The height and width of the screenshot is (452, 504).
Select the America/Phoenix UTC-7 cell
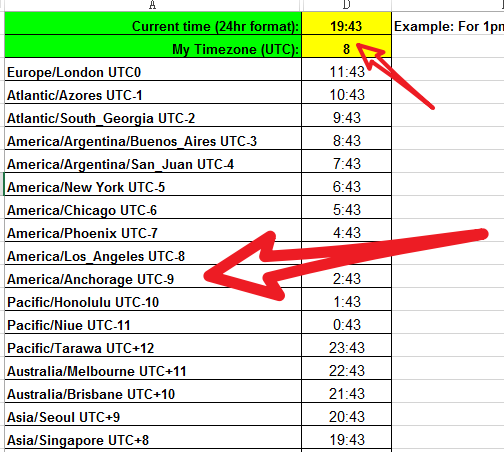[x=153, y=230]
